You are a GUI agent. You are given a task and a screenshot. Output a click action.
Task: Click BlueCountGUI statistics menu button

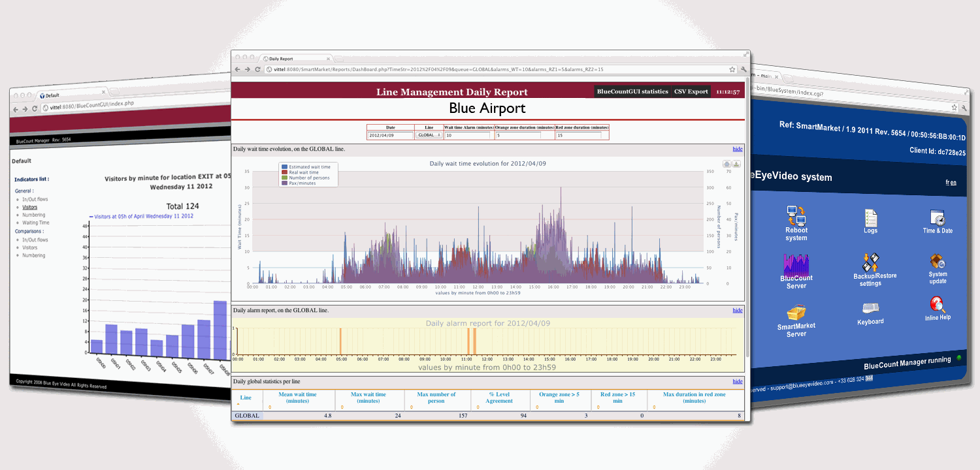click(632, 91)
